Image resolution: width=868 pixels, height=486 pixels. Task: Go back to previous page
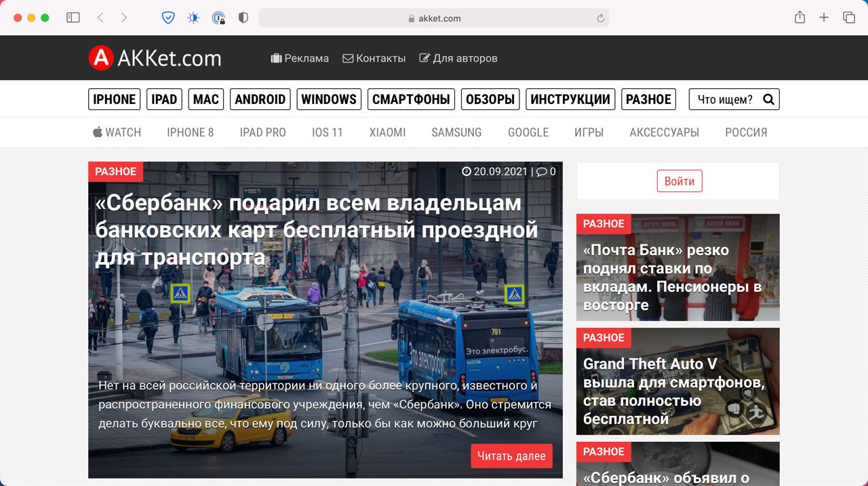coord(100,18)
